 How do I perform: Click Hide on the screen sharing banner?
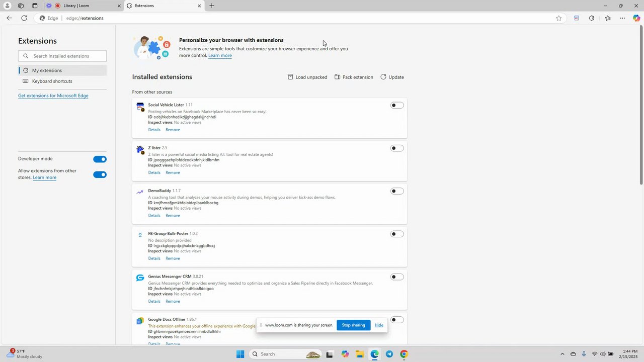[379, 325]
